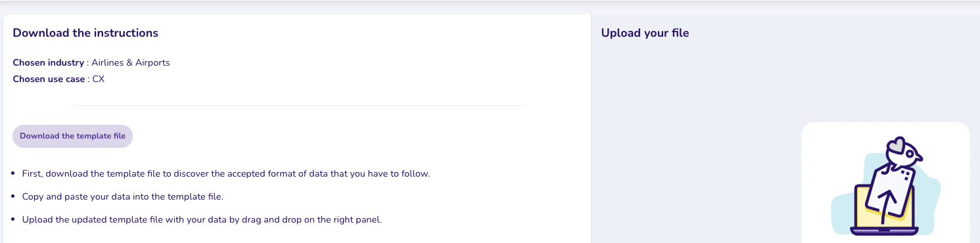Click the bullet before Copy and paste
This screenshot has height=243, width=980.
(x=14, y=196)
